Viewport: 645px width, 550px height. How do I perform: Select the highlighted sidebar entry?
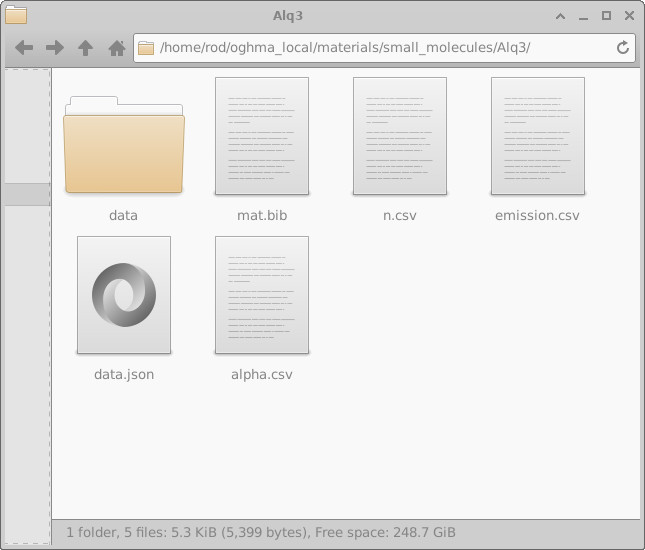point(27,194)
